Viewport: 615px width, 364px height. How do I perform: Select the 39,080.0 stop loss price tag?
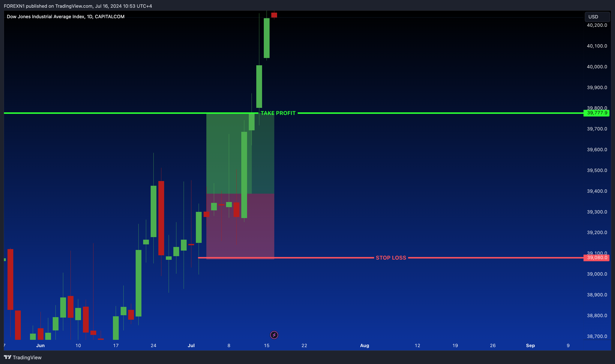tap(596, 258)
